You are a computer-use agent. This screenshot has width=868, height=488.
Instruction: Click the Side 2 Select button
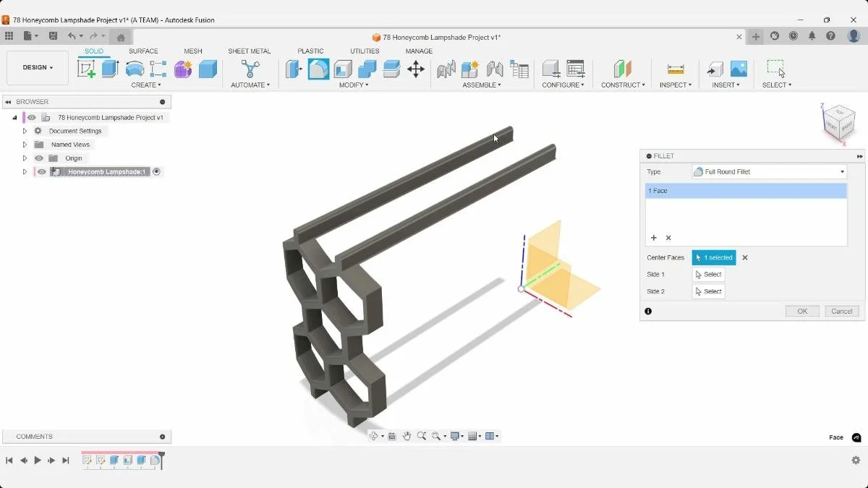709,291
